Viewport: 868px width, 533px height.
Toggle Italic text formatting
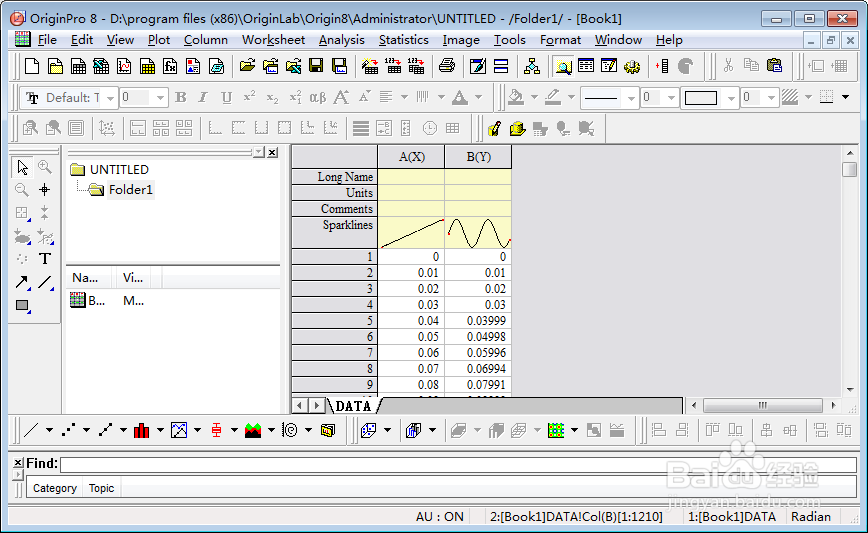[203, 97]
